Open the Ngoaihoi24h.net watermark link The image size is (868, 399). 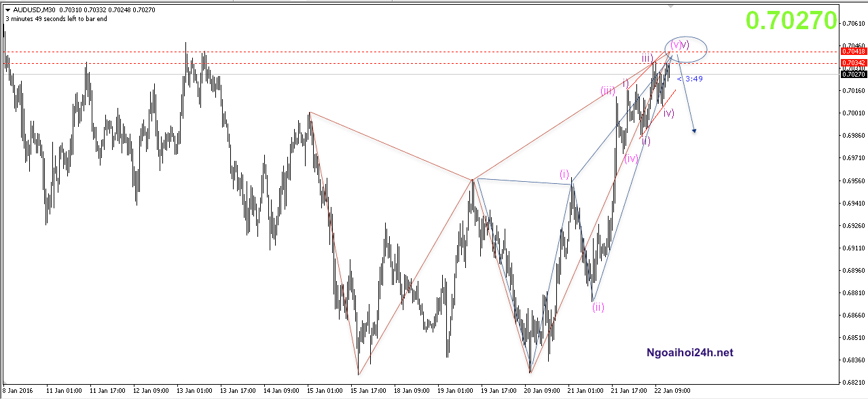coord(689,353)
